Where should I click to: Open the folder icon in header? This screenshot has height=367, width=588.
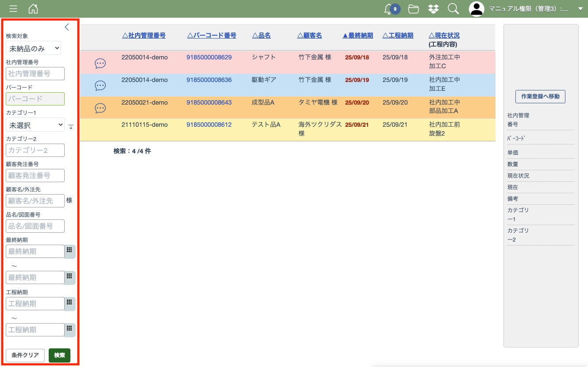[x=414, y=9]
